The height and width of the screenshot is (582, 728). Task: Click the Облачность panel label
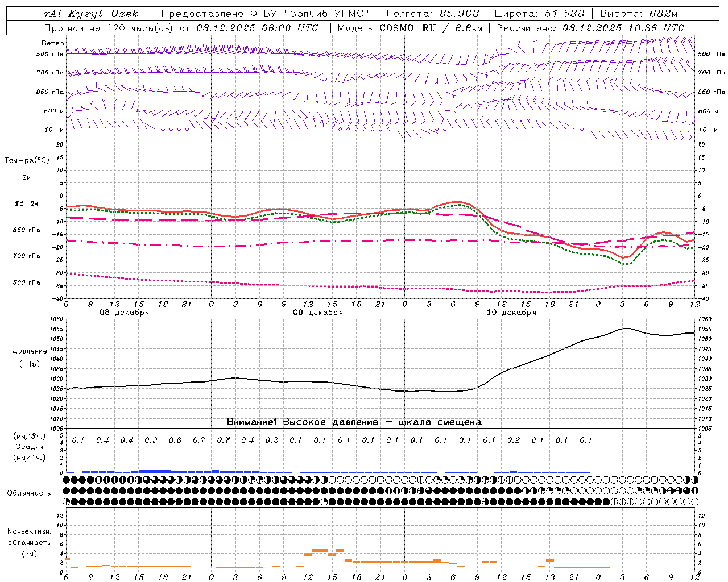(29, 493)
